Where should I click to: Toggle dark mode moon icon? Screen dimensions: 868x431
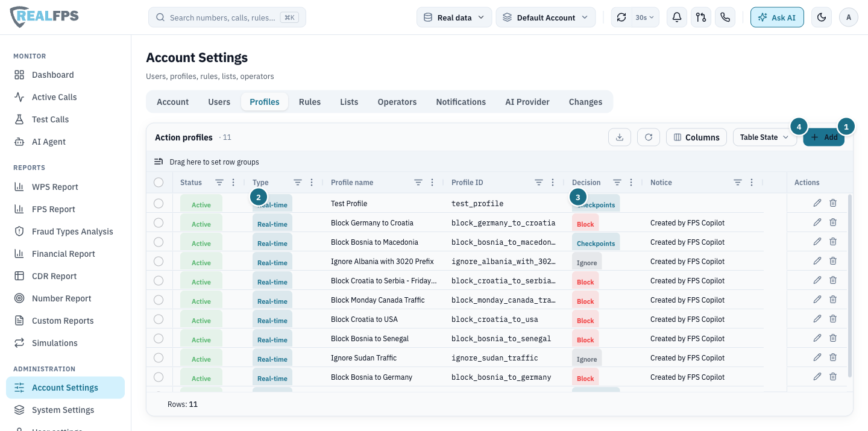pyautogui.click(x=822, y=17)
